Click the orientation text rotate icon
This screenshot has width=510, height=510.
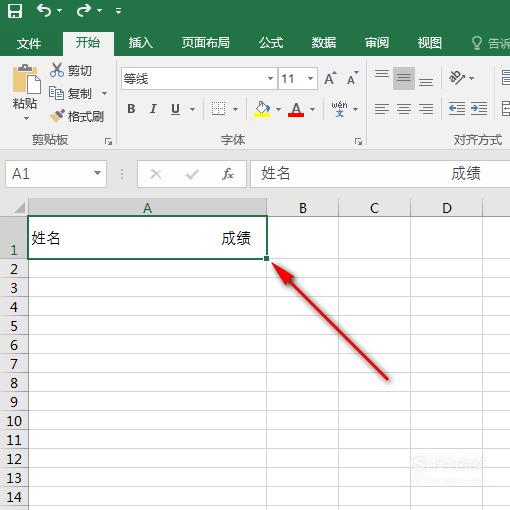(x=457, y=78)
